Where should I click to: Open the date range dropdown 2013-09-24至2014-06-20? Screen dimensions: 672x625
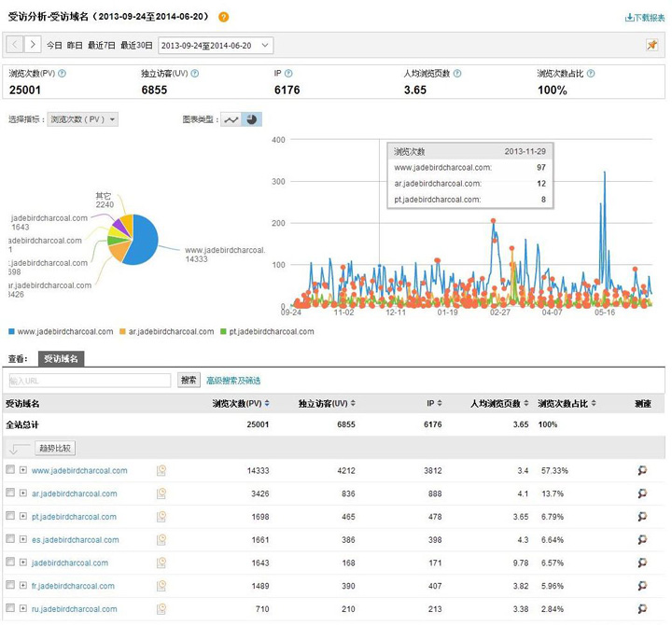coord(216,45)
